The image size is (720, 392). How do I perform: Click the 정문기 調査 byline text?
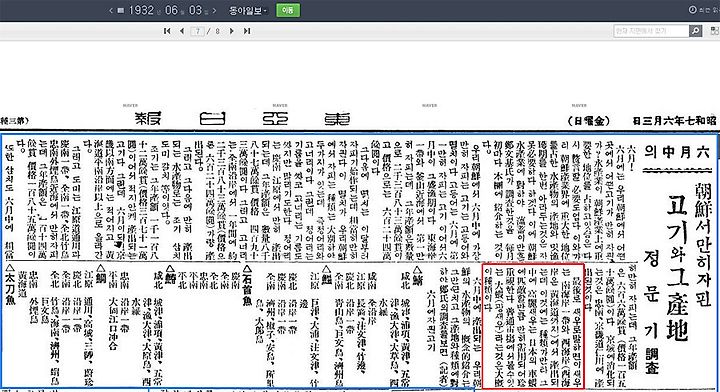[x=651, y=312]
